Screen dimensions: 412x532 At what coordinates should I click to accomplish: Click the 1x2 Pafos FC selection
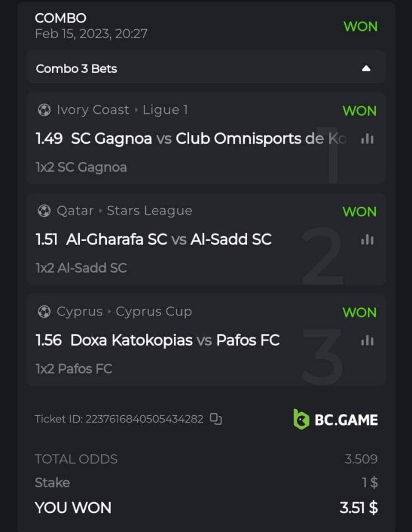(x=74, y=368)
